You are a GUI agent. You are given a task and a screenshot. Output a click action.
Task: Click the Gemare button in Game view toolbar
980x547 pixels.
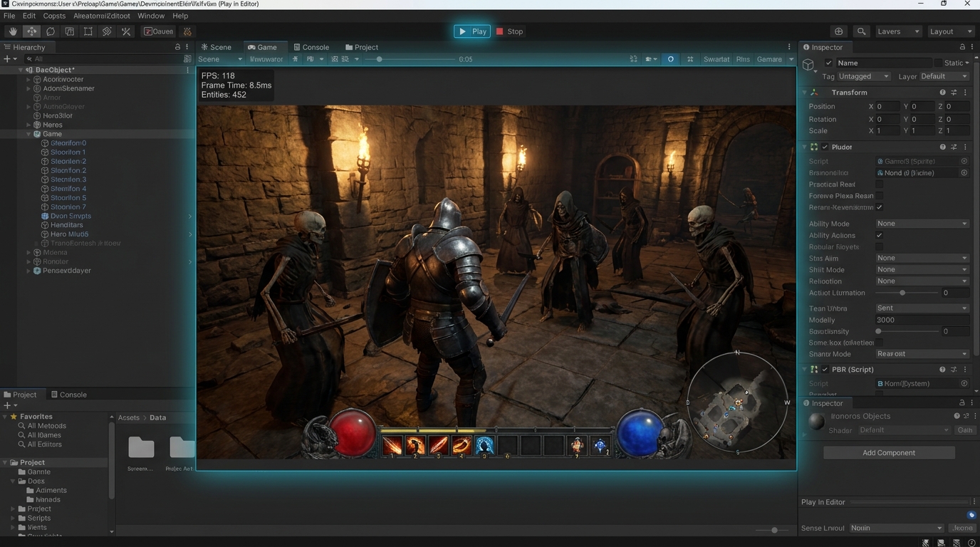(769, 59)
